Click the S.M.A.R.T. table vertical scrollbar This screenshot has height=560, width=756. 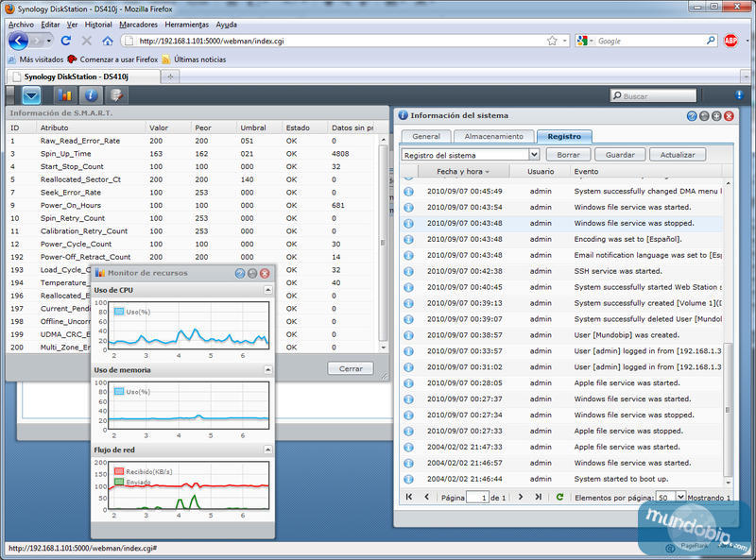[x=384, y=244]
